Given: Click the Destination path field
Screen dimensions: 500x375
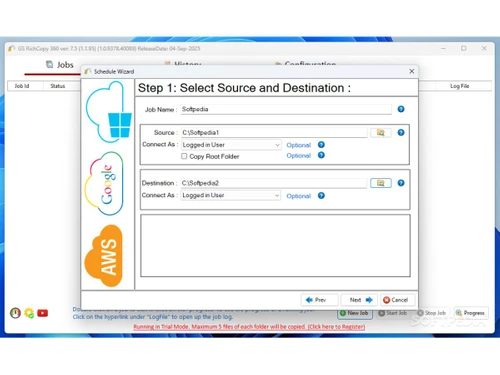Looking at the screenshot, I should pyautogui.click(x=274, y=183).
